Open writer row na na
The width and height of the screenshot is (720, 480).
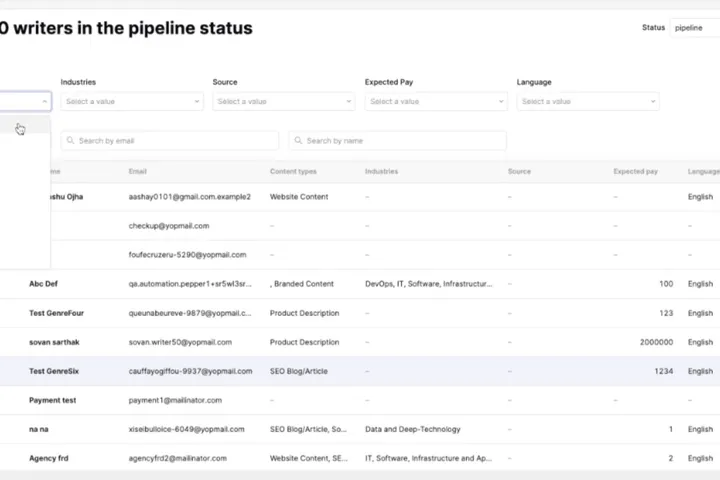click(x=360, y=429)
